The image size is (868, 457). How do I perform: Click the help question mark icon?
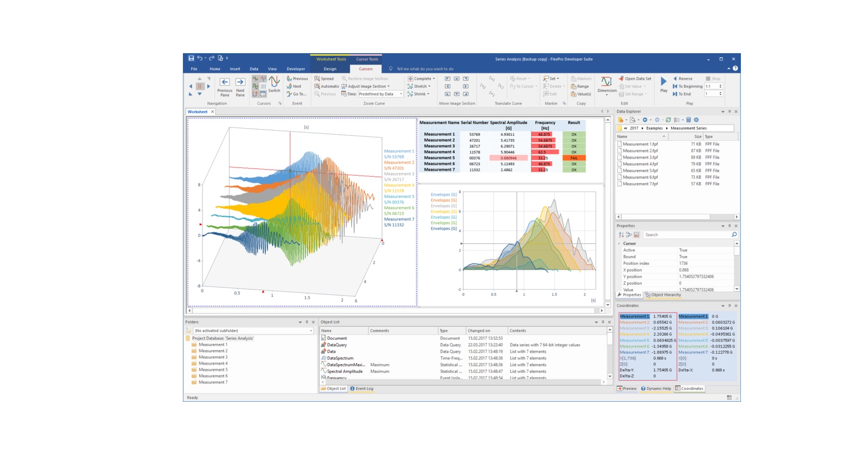point(735,68)
